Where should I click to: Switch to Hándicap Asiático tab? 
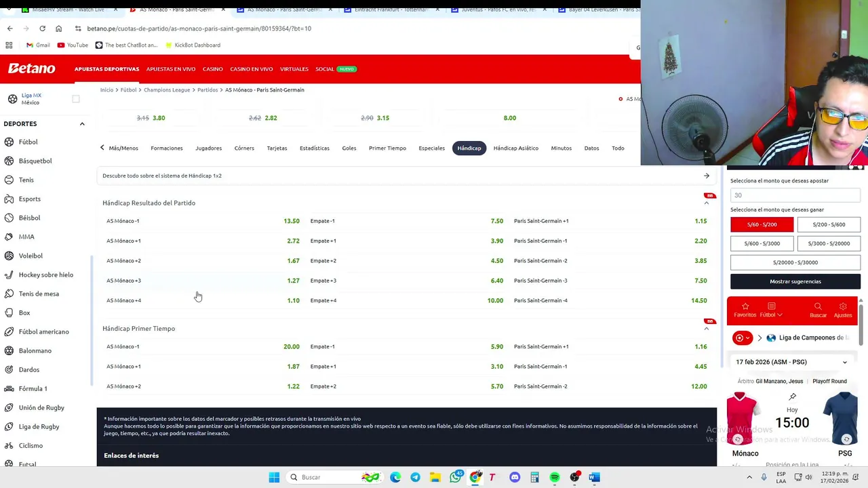pyautogui.click(x=515, y=148)
